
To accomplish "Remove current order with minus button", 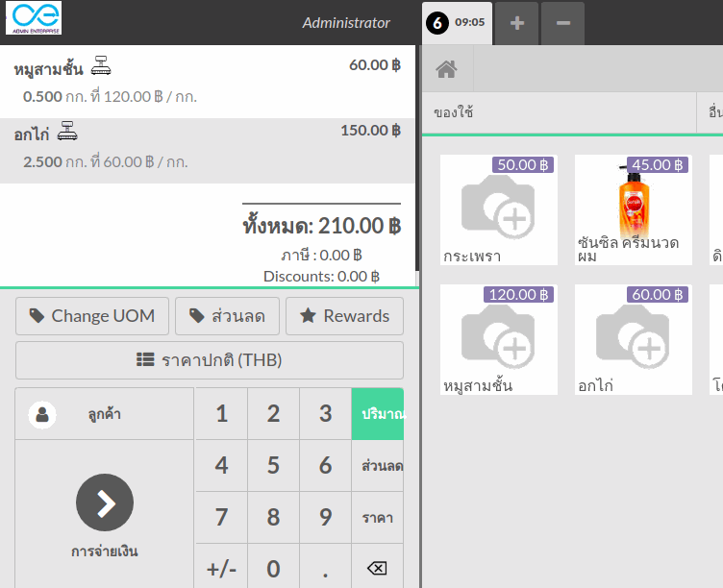I will pyautogui.click(x=563, y=23).
